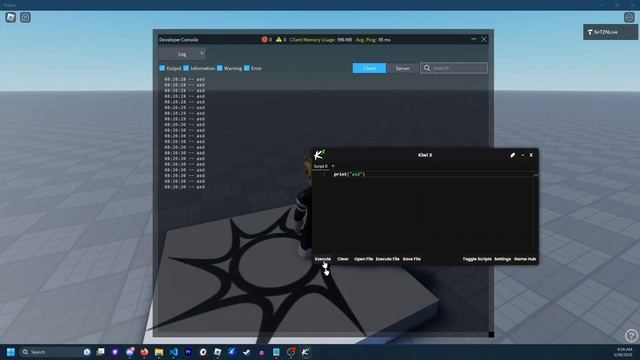
Task: Click the red error count icon
Action: point(264,39)
